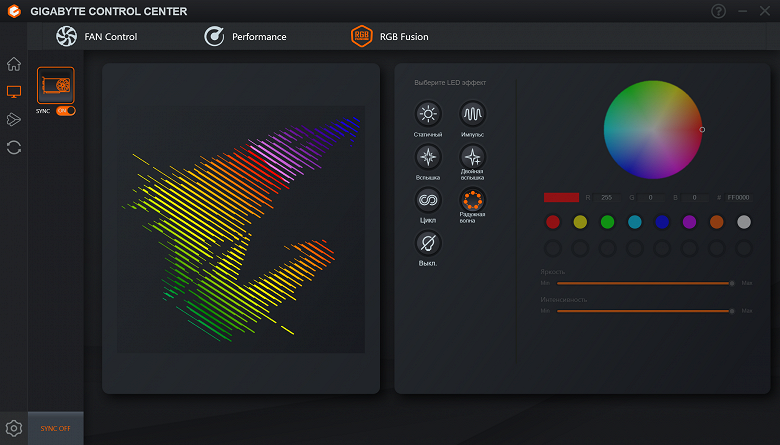Select the Цикл (cycle) LED effect
Viewport: 780px width, 445px height.
pos(428,200)
